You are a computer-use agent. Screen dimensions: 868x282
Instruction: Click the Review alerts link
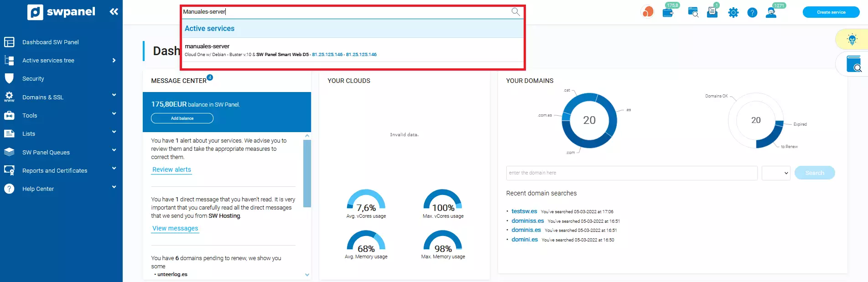coord(172,169)
